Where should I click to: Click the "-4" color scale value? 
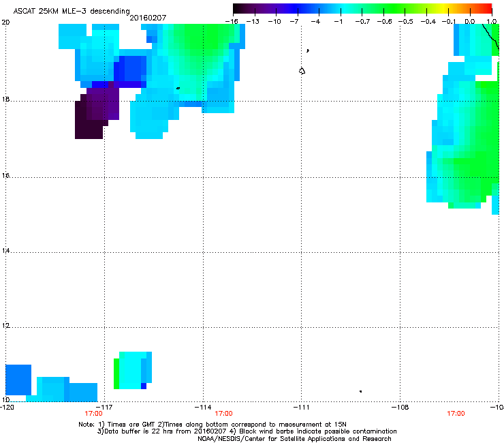click(315, 21)
